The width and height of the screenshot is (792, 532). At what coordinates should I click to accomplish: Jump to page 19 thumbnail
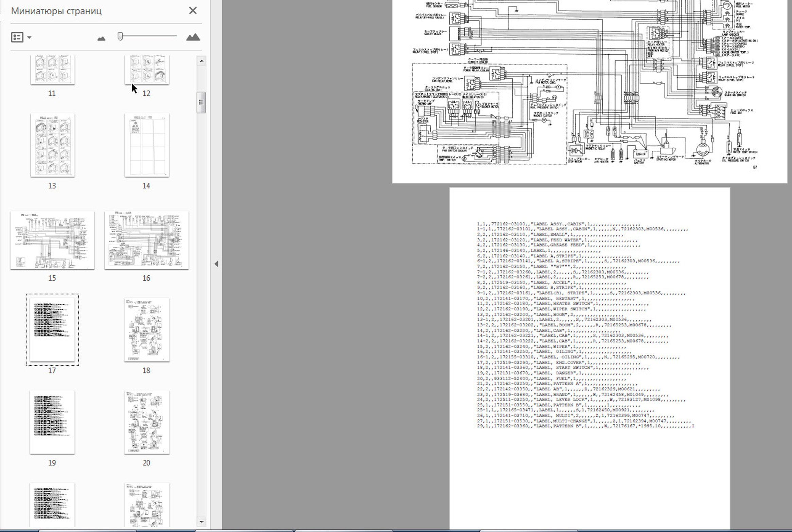click(x=52, y=422)
